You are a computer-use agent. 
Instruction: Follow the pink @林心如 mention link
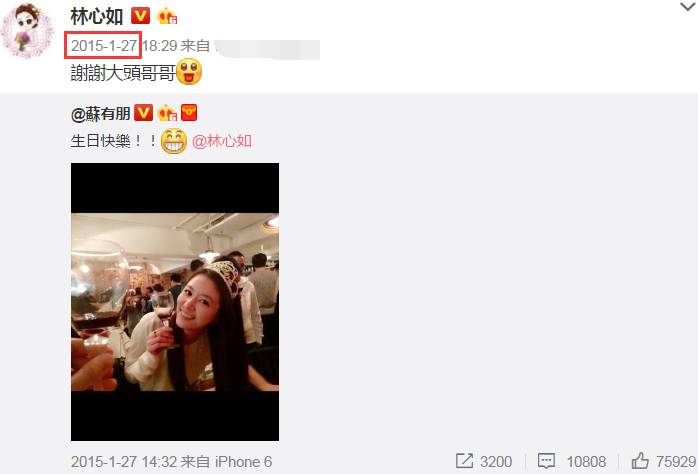(x=222, y=141)
